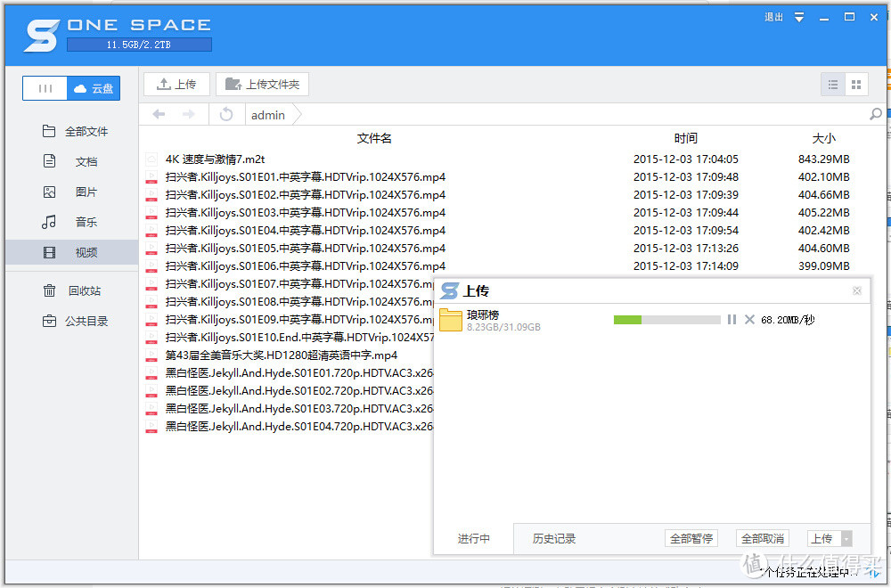Select file 扫兴者.Killjoys.S01E08

(x=298, y=302)
